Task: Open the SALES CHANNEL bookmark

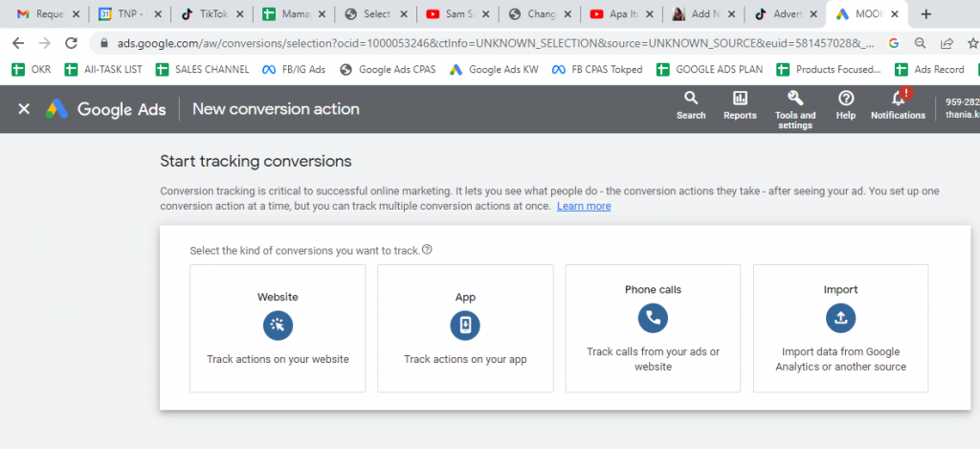Action: [202, 69]
